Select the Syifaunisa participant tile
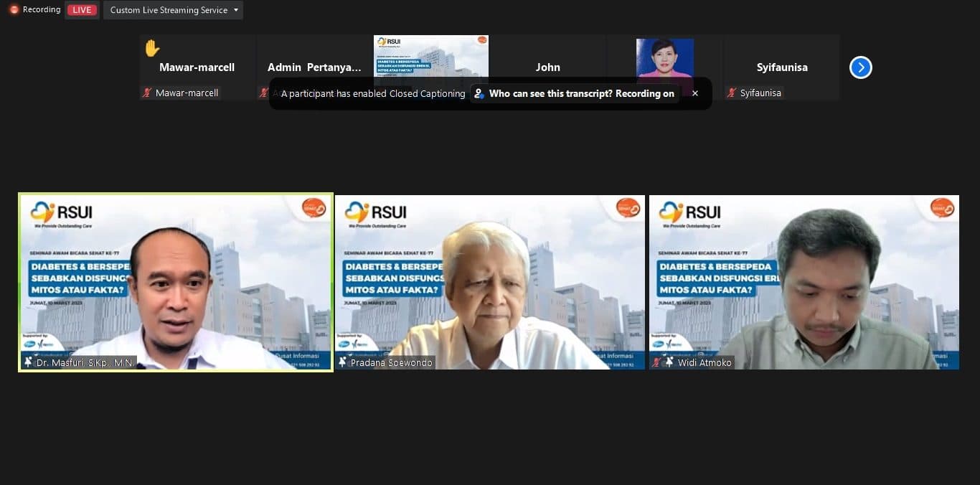Image resolution: width=980 pixels, height=485 pixels. pyautogui.click(x=782, y=67)
